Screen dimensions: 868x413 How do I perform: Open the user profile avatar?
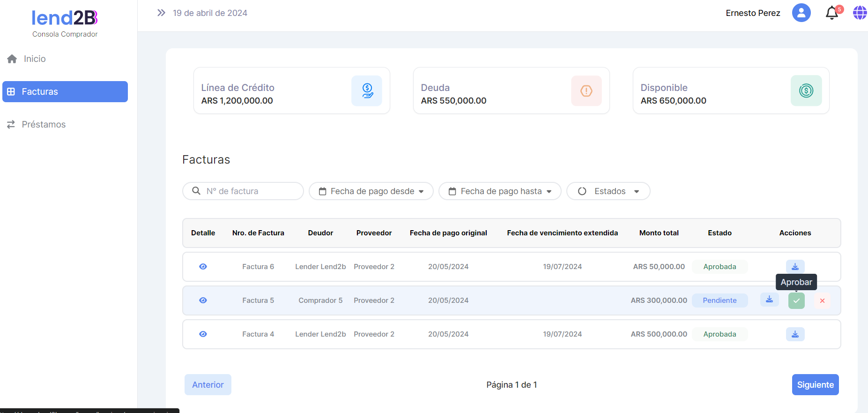(801, 13)
